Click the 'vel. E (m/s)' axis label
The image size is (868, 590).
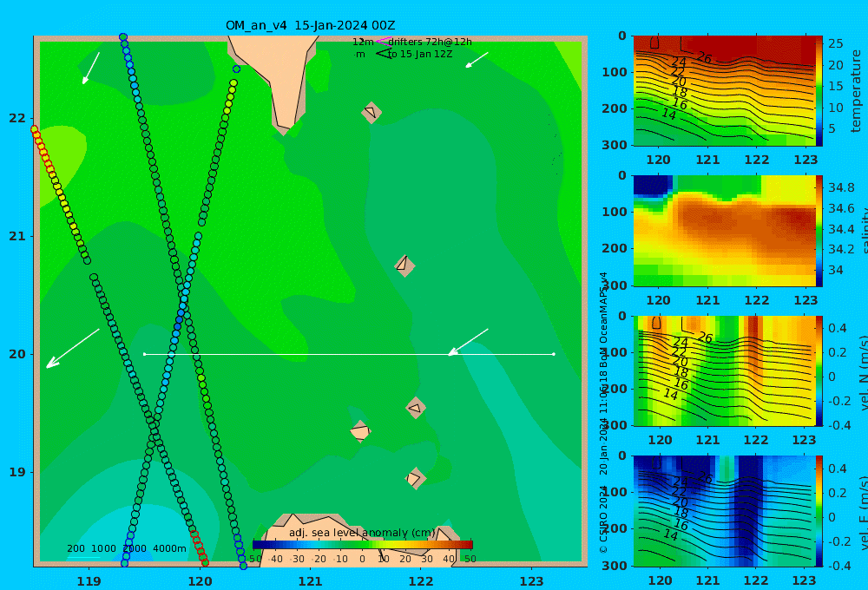(x=864, y=512)
